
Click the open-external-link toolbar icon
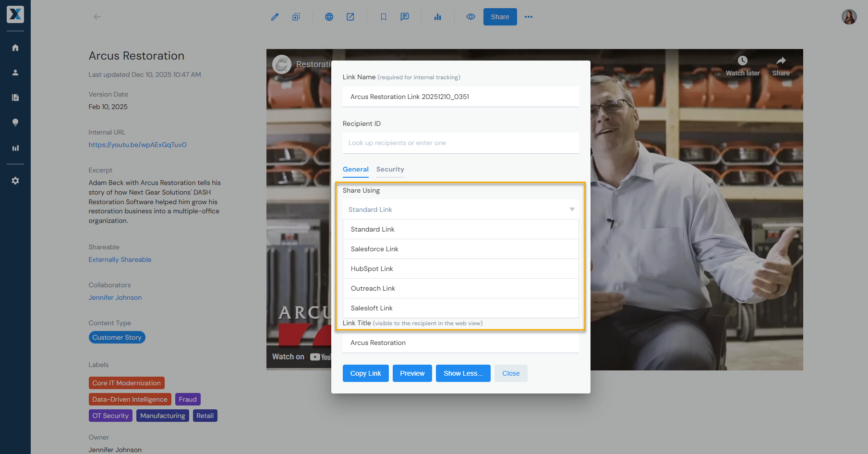[350, 17]
